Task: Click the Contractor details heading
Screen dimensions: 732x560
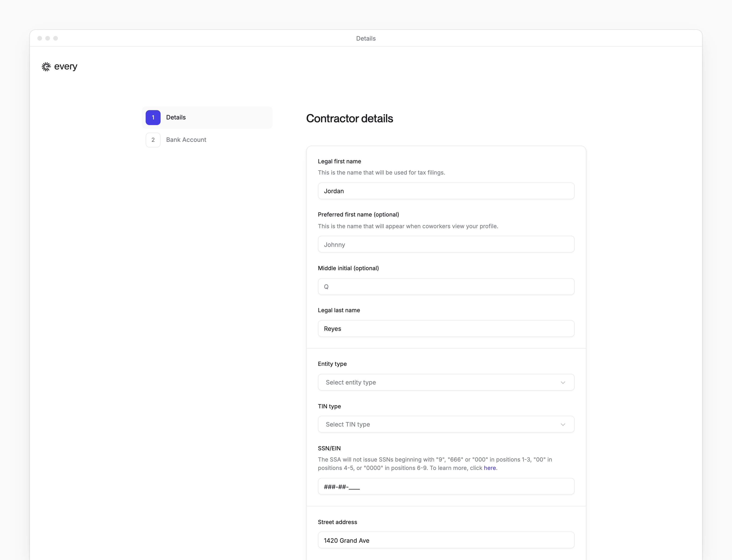Action: [x=349, y=118]
